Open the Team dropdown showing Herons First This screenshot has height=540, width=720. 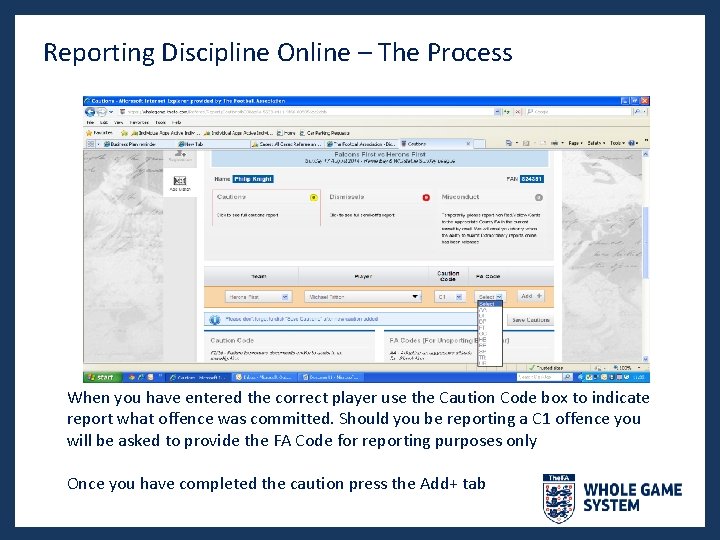[259, 297]
